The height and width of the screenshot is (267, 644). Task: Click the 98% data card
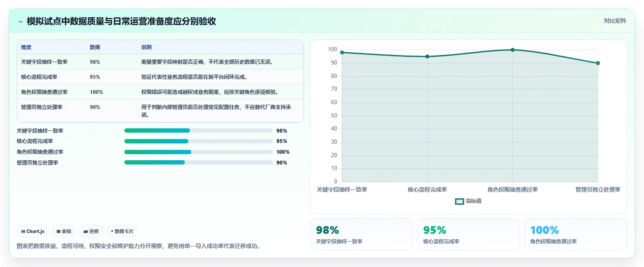point(361,234)
